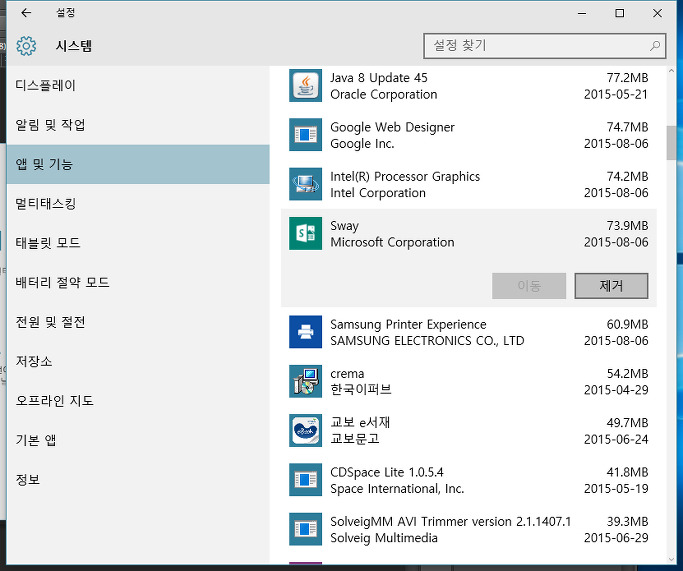Click the 60.9MB size value
The image size is (683, 571).
coord(627,324)
